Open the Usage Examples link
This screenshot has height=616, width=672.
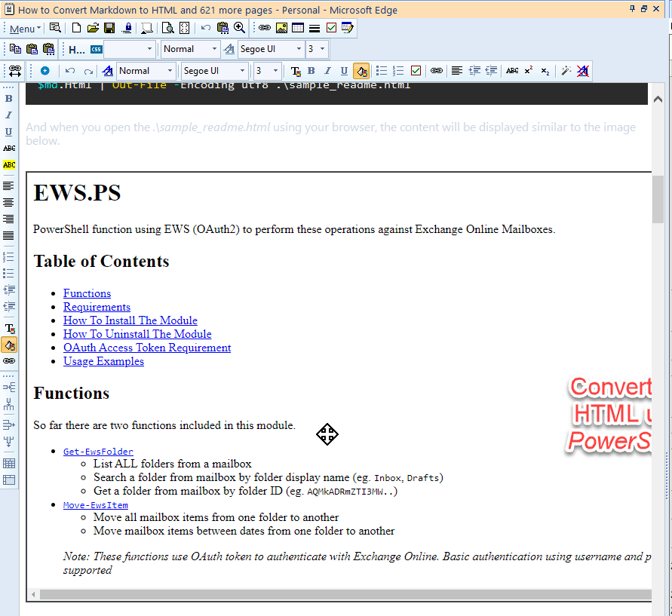pyautogui.click(x=104, y=362)
